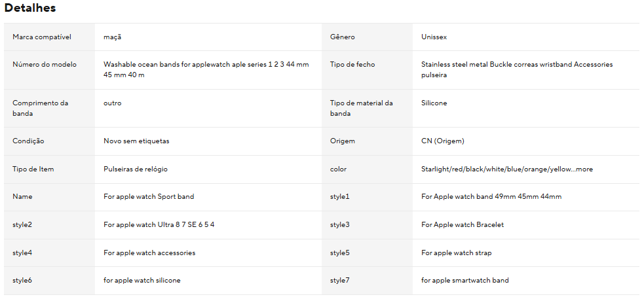Click the "for apple smartwatch band" value

[x=465, y=281]
